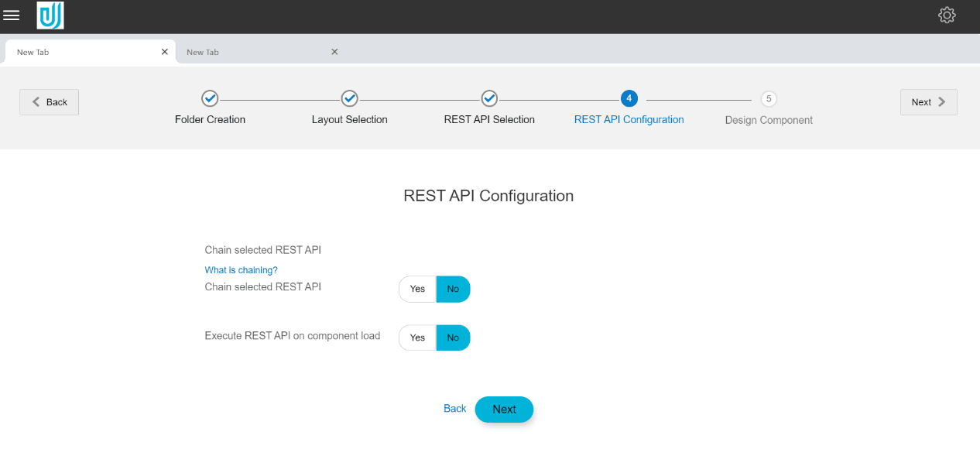980x449 pixels.
Task: Click the Folder Creation checkmark
Action: 210,99
